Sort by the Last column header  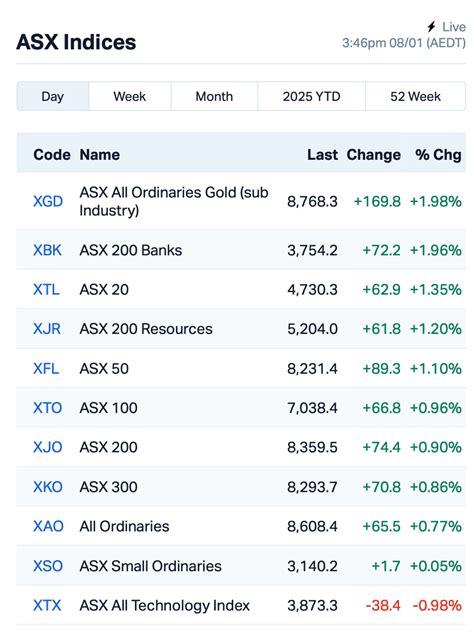point(322,155)
